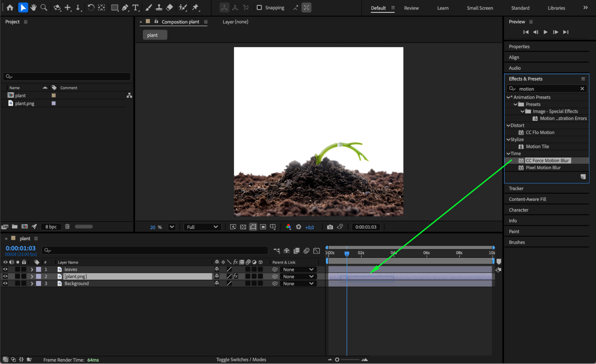Switch to the Review workspace
596x364 pixels.
coord(411,8)
